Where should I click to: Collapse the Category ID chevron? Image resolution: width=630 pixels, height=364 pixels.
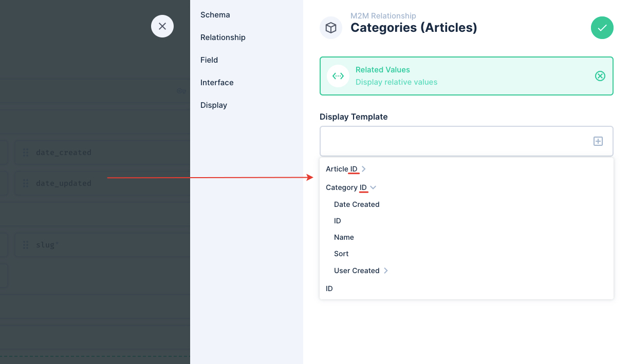[373, 187]
